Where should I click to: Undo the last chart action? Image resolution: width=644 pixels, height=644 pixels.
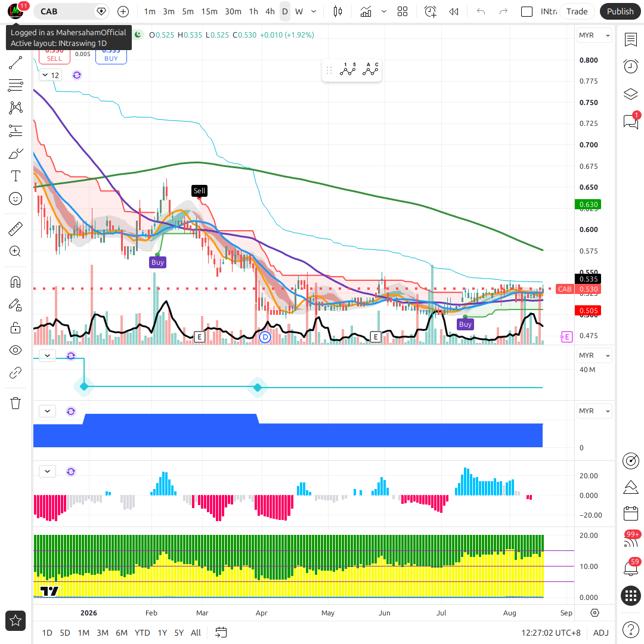[481, 11]
